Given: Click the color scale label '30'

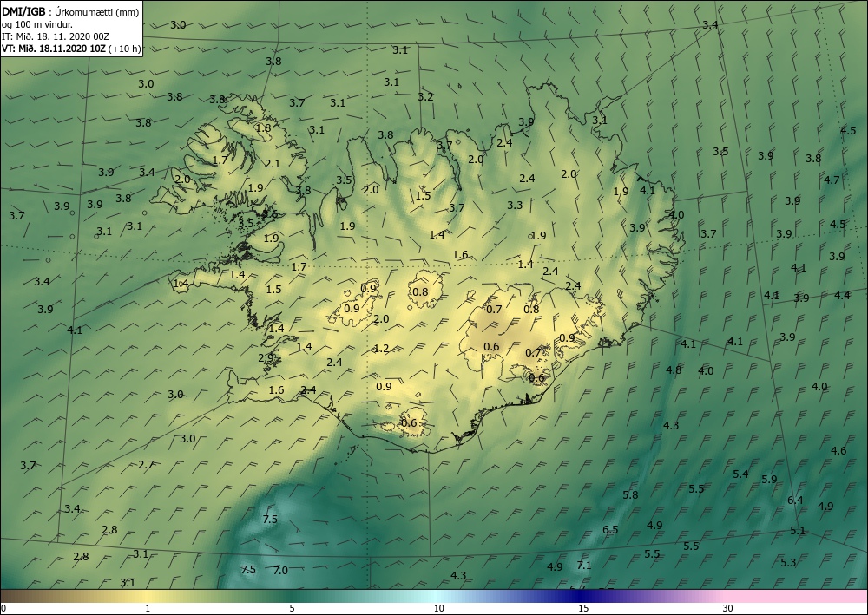Looking at the screenshot, I should click(x=728, y=608).
